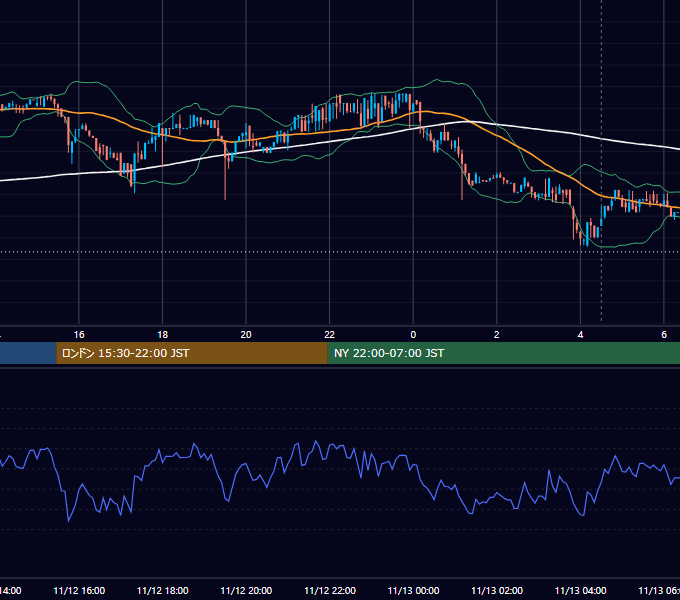
Task: Click the blue session bar before London
Action: coord(28,353)
